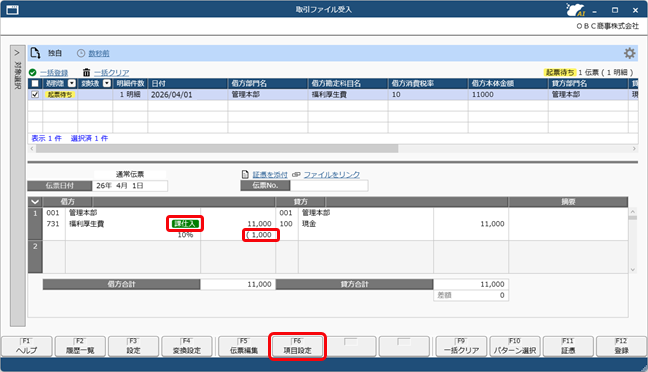648x372 pixels.
Task: Click the 一括登録 link
Action: coord(54,73)
